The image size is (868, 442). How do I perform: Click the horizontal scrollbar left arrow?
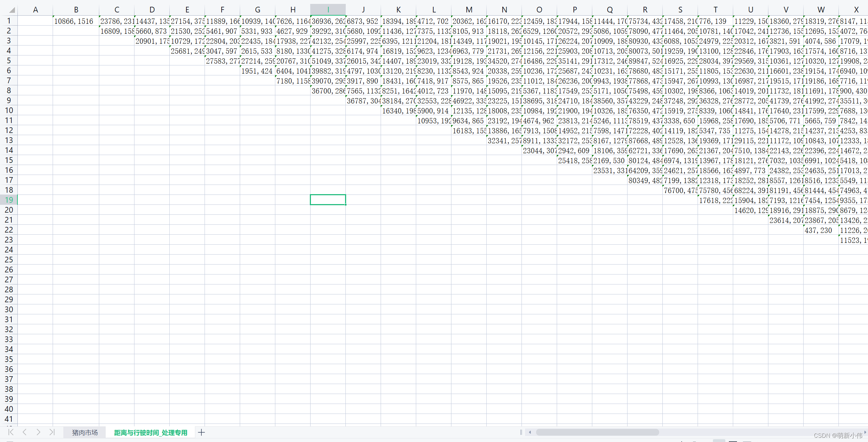pos(530,432)
